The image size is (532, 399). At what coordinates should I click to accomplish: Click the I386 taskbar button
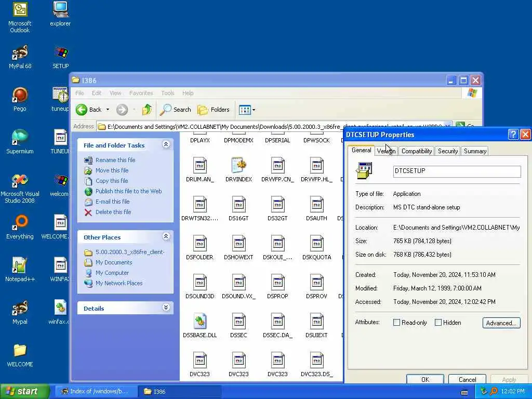click(x=180, y=392)
